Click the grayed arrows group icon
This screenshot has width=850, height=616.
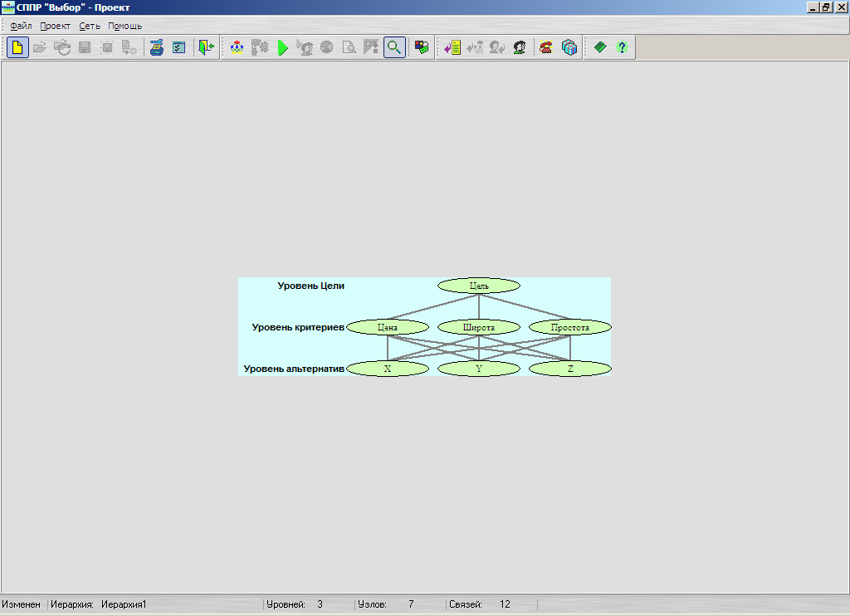476,47
